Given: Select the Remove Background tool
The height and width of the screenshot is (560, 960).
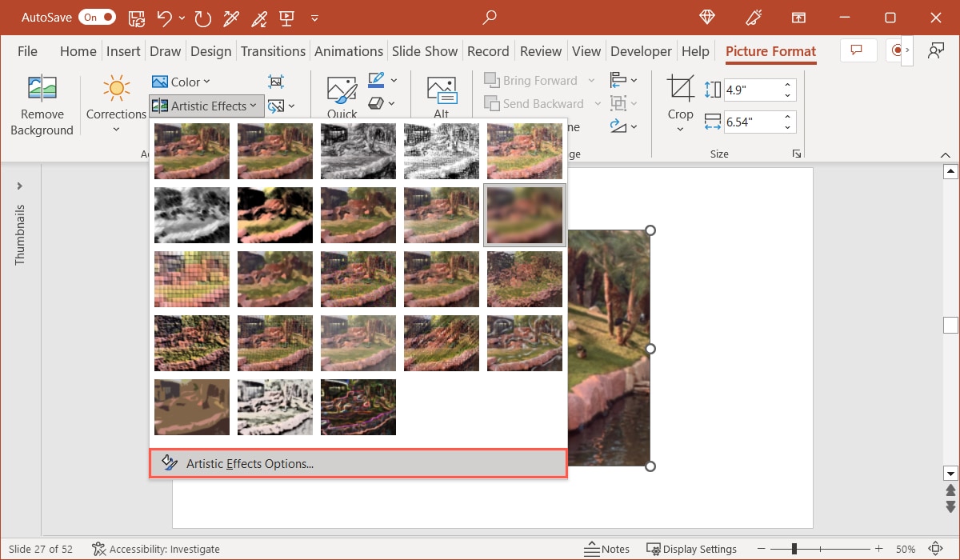Looking at the screenshot, I should click(42, 104).
